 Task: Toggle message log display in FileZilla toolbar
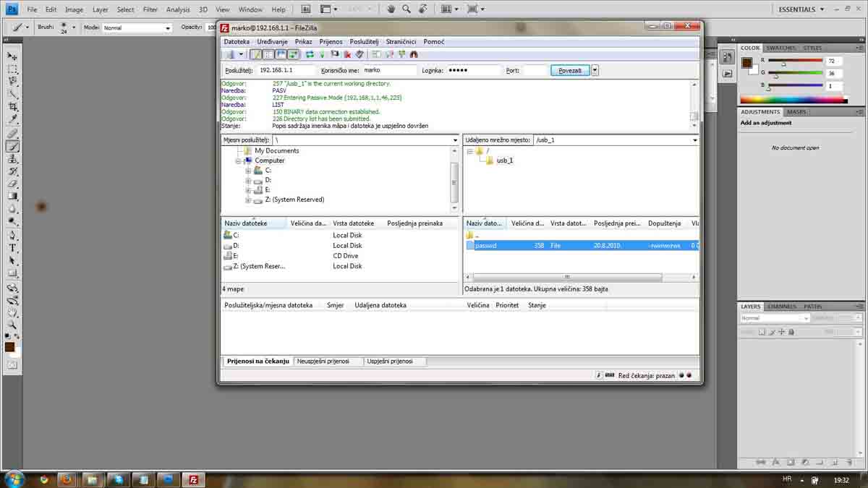tap(256, 54)
